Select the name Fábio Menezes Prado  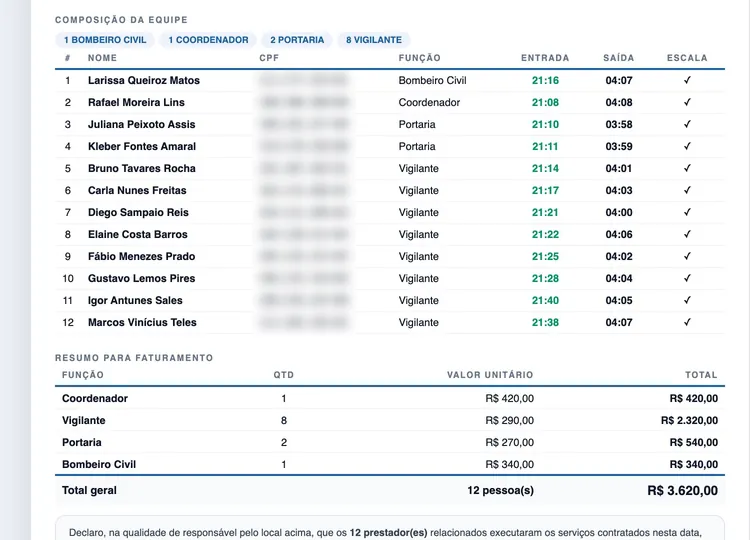141,256
